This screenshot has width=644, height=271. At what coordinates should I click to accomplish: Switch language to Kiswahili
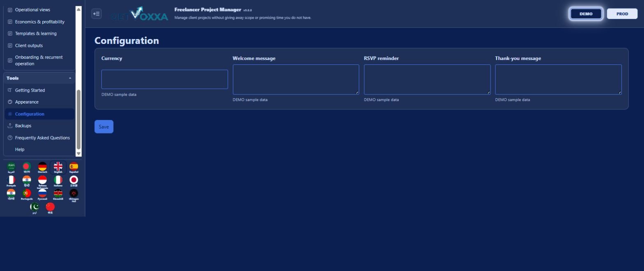58,194
